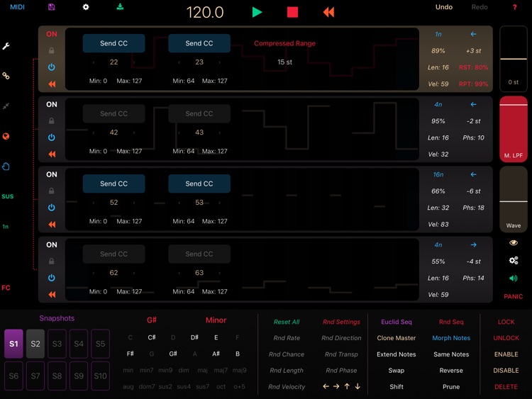The image size is (532, 399).
Task: Click the blue hand icon in sidebar
Action: [x=6, y=167]
